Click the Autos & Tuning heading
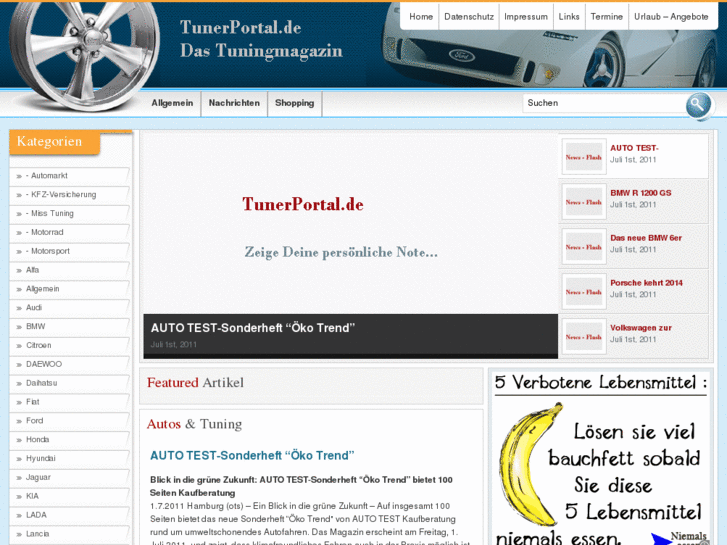 pyautogui.click(x=194, y=424)
